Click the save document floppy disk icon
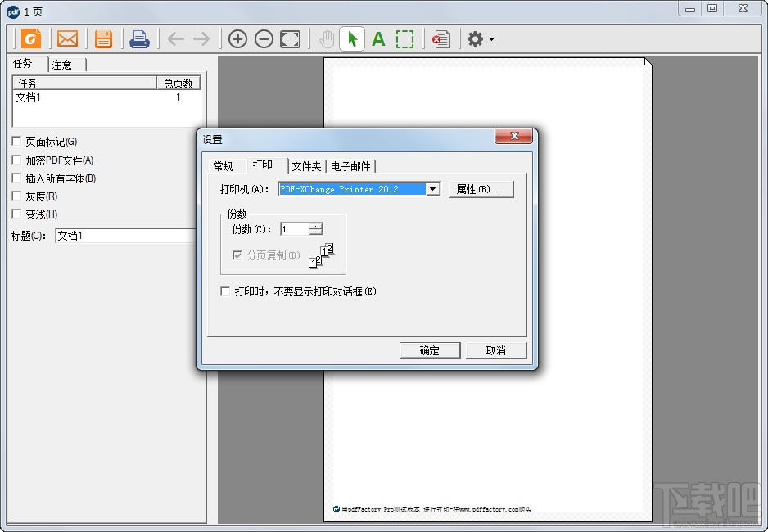 (x=102, y=38)
